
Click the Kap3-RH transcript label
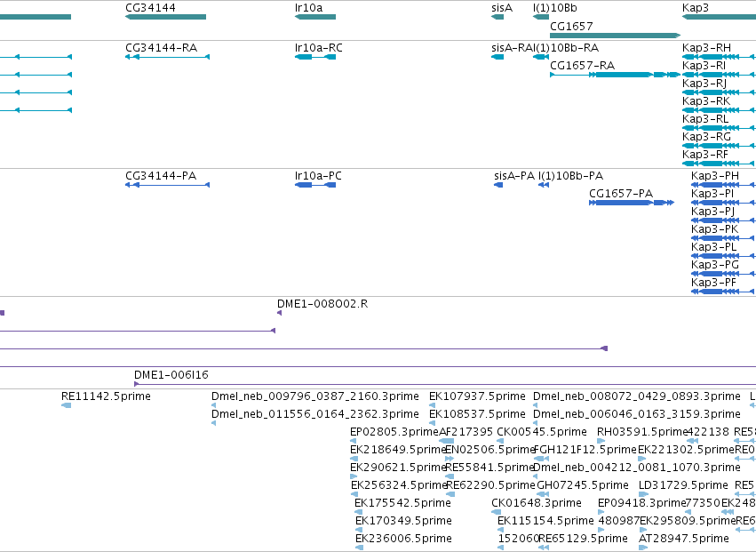(x=706, y=48)
